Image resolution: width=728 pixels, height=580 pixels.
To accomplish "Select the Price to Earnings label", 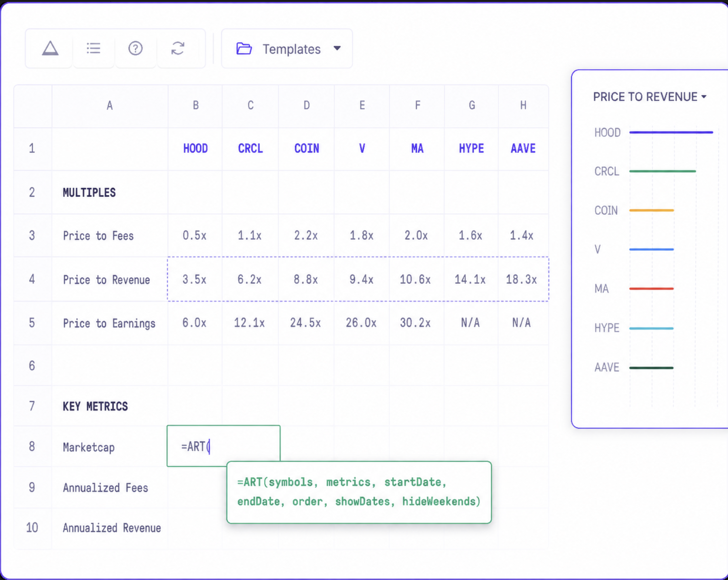I will 109,323.
